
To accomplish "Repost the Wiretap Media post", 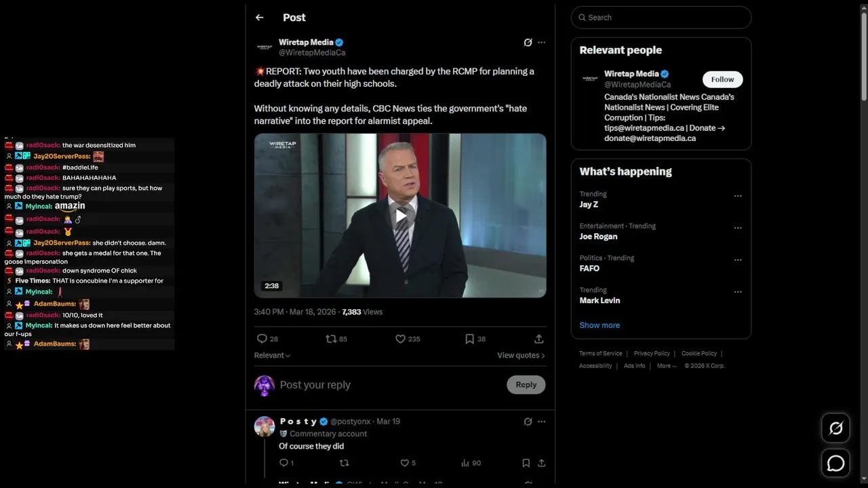I will pyautogui.click(x=332, y=339).
